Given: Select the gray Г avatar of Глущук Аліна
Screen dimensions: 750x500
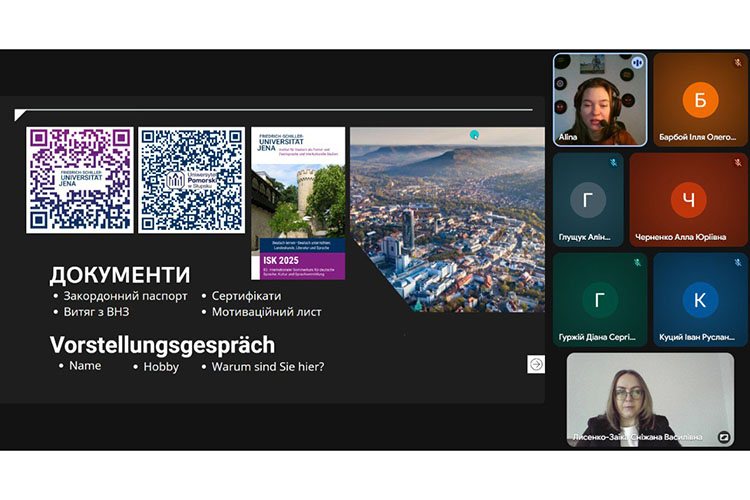Looking at the screenshot, I should (588, 200).
